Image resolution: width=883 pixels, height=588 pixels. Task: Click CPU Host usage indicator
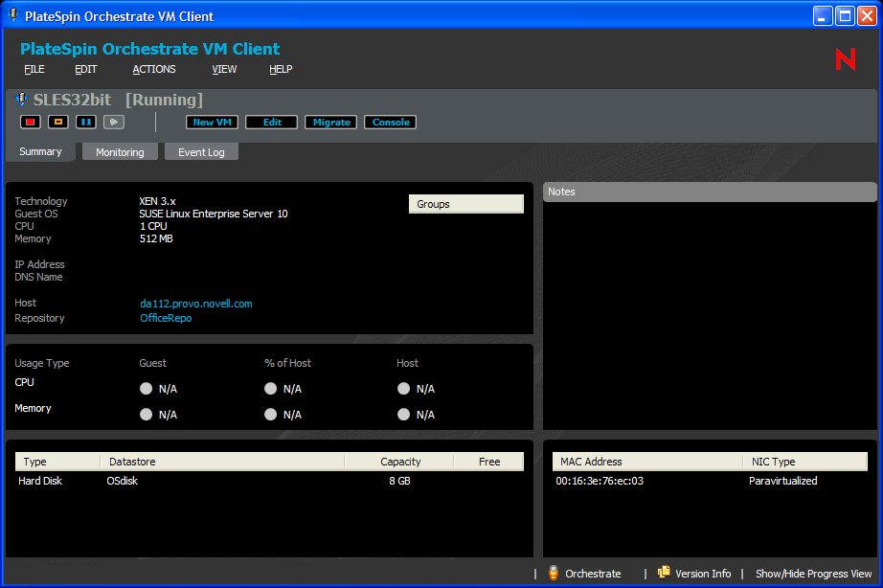pyautogui.click(x=403, y=389)
